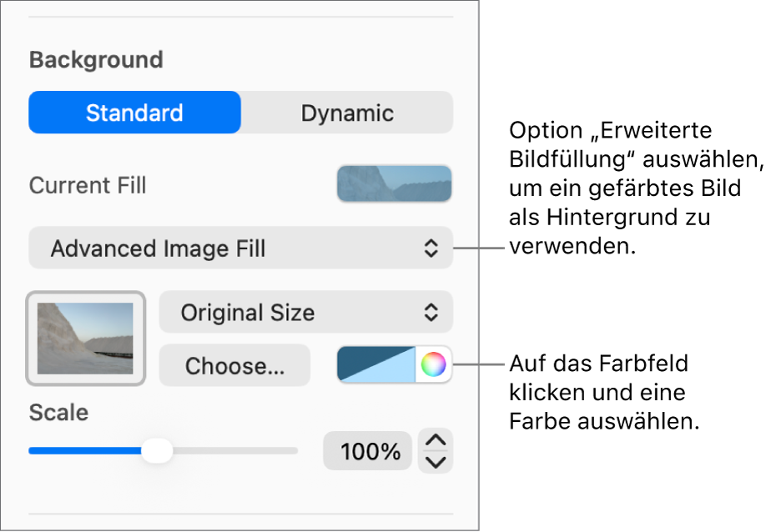Click the Advanced Image Fill chevron arrows
This screenshot has height=532, width=771.
click(433, 248)
